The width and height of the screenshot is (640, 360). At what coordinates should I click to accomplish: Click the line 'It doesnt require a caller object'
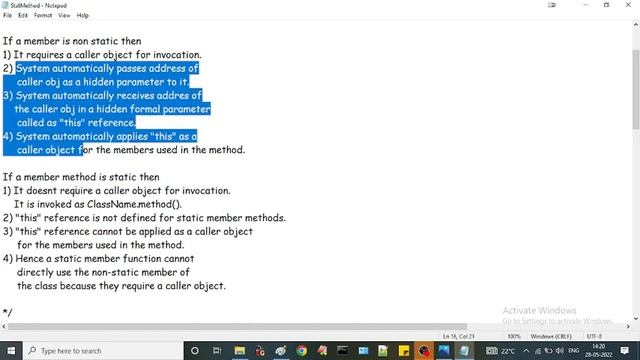(x=122, y=191)
